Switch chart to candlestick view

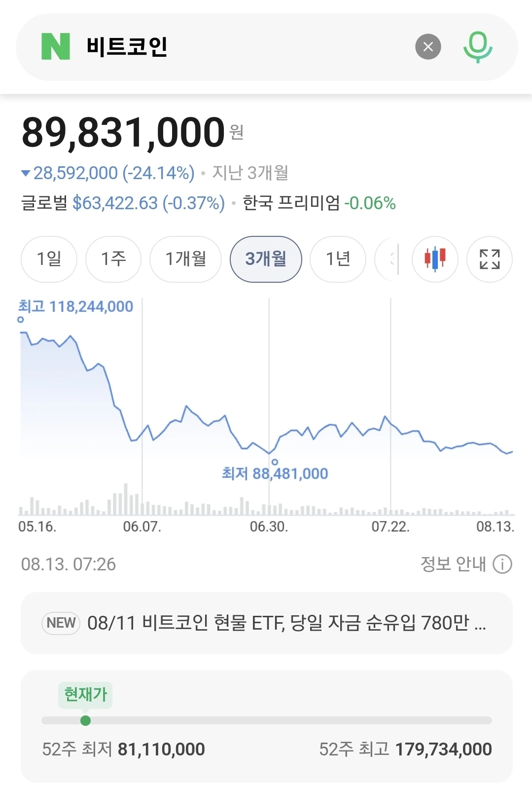point(435,259)
